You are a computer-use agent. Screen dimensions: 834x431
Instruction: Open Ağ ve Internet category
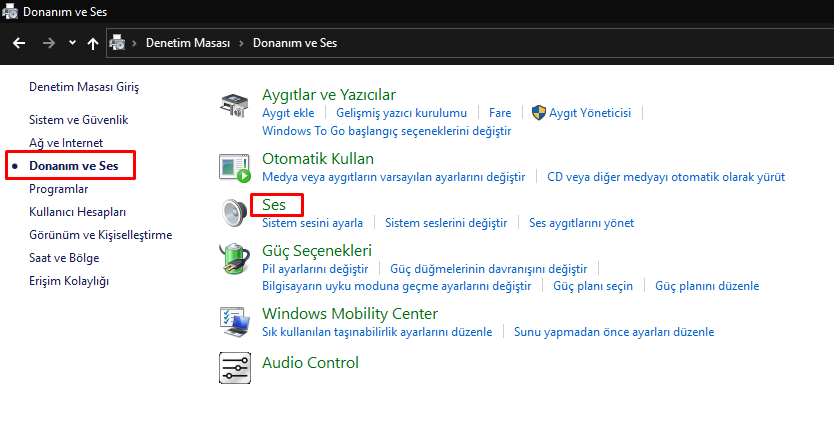pos(66,143)
